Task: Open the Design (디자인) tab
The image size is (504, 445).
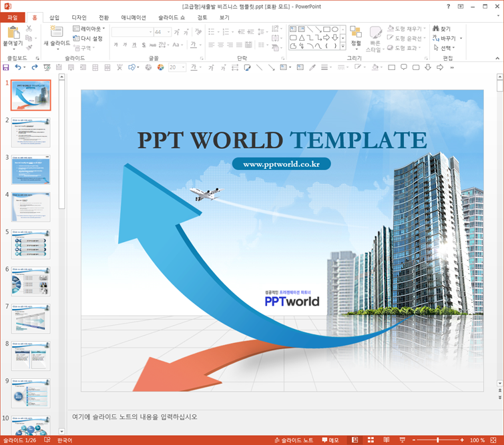Action: [x=79, y=17]
